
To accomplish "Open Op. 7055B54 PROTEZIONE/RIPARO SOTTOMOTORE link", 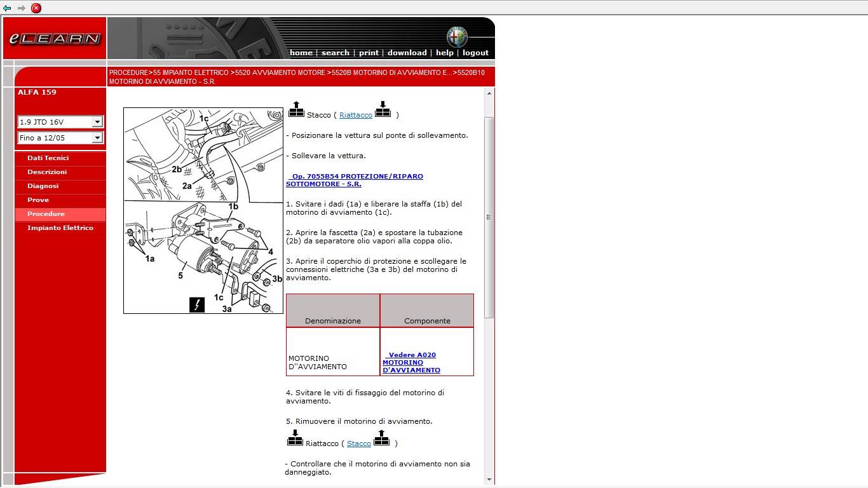I will [x=355, y=180].
